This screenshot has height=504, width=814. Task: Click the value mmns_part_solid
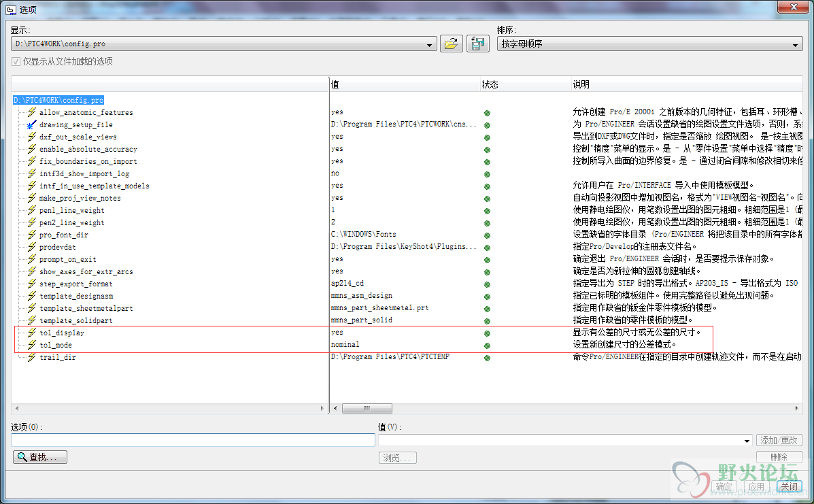point(361,320)
